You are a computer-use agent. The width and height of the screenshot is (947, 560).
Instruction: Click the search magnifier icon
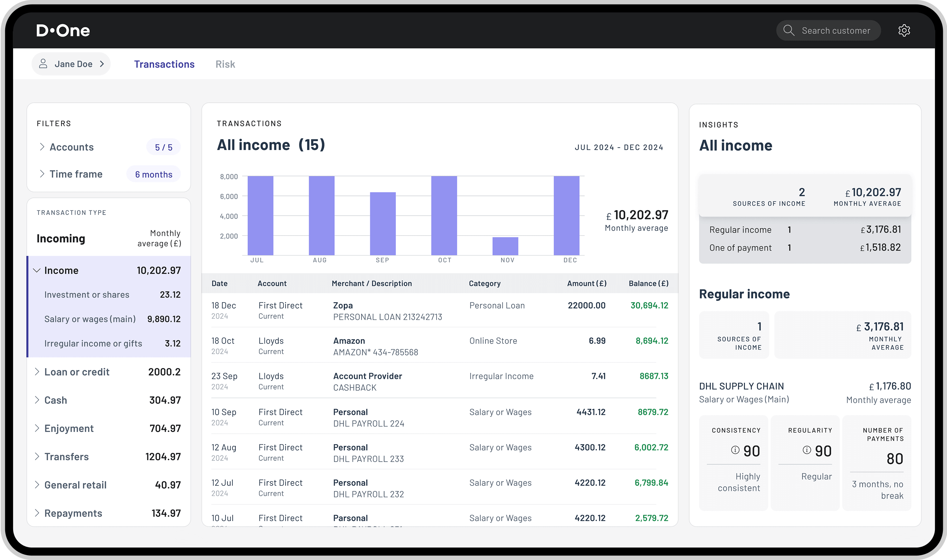click(x=788, y=31)
